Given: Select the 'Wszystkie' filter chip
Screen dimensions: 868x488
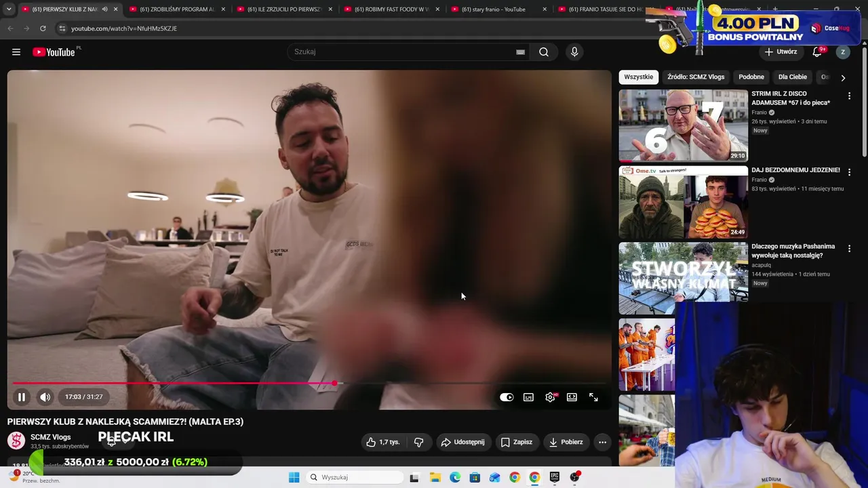Looking at the screenshot, I should (x=638, y=77).
